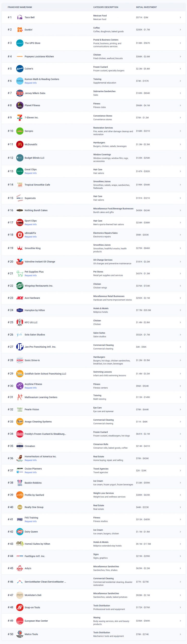
Task: Click the Dairy Queen logo icon
Action: (20, 532)
